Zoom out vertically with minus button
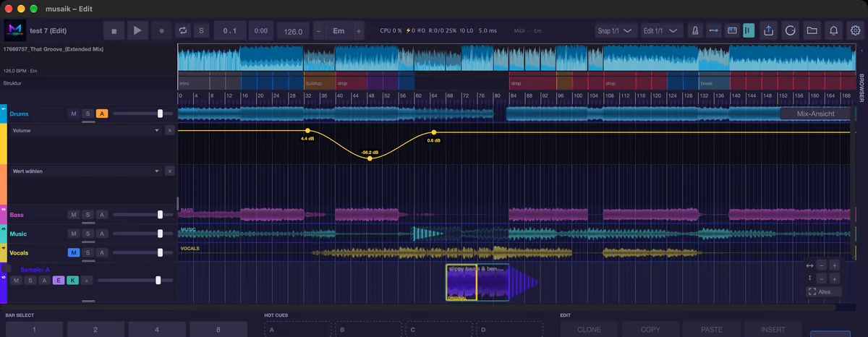The image size is (868, 337). (x=822, y=278)
